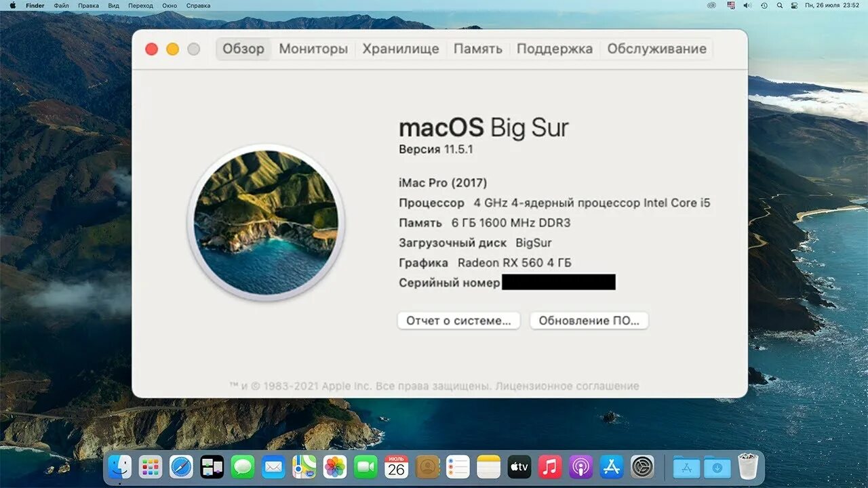Click the Big Sur round artwork
This screenshot has width=868, height=488.
tap(266, 222)
